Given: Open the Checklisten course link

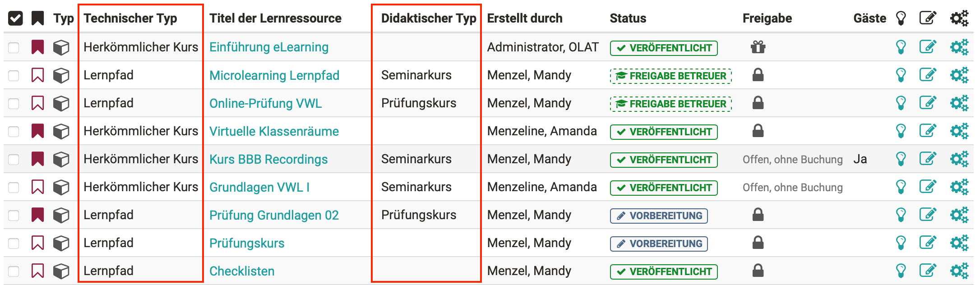Looking at the screenshot, I should click(x=242, y=271).
